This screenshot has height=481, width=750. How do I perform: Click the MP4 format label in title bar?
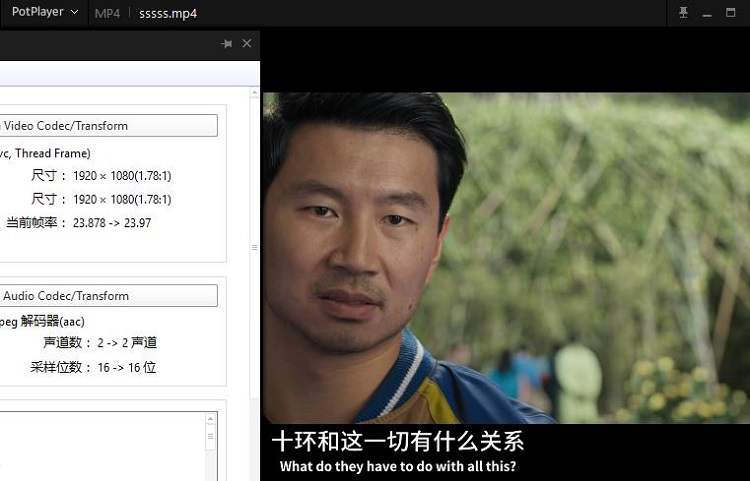pyautogui.click(x=107, y=13)
